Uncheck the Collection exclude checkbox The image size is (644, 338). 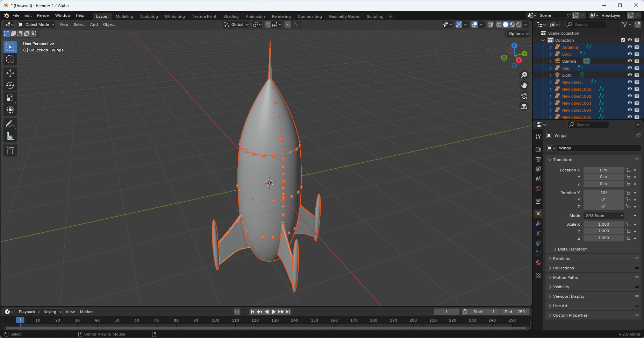pyautogui.click(x=623, y=40)
